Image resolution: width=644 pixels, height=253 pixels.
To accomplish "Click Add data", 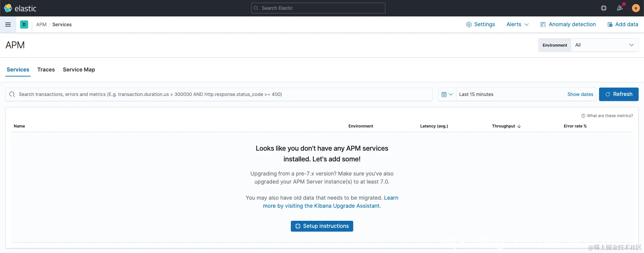I will point(623,24).
